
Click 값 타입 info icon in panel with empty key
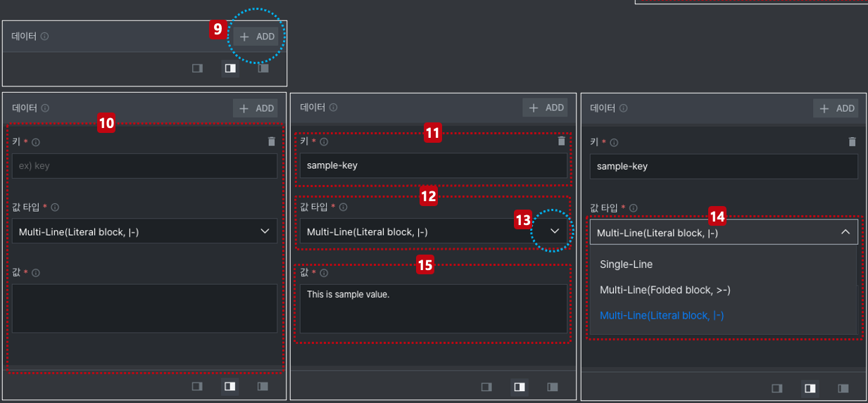click(x=55, y=207)
